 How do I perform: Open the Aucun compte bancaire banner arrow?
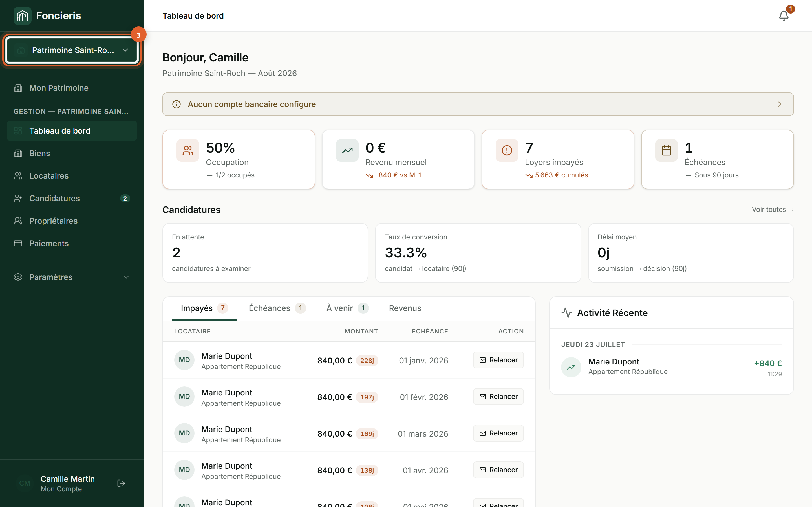click(x=780, y=104)
